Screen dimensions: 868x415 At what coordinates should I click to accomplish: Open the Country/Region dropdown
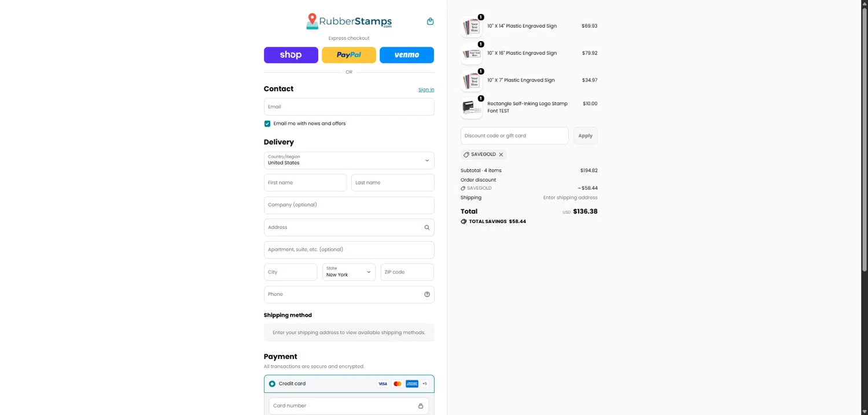(349, 160)
